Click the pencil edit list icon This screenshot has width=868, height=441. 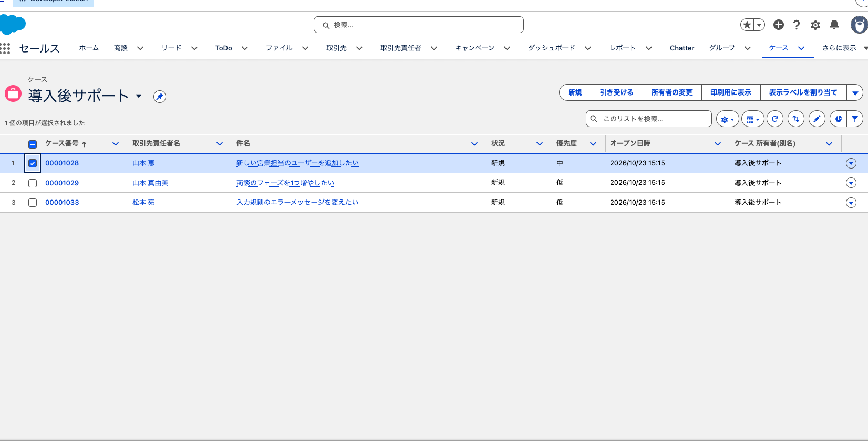[817, 119]
